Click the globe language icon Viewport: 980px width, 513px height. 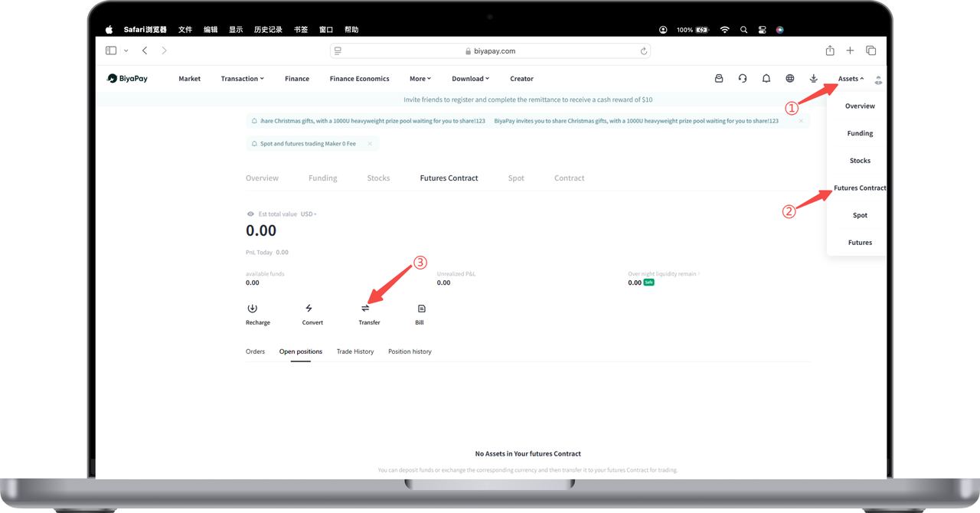click(790, 78)
